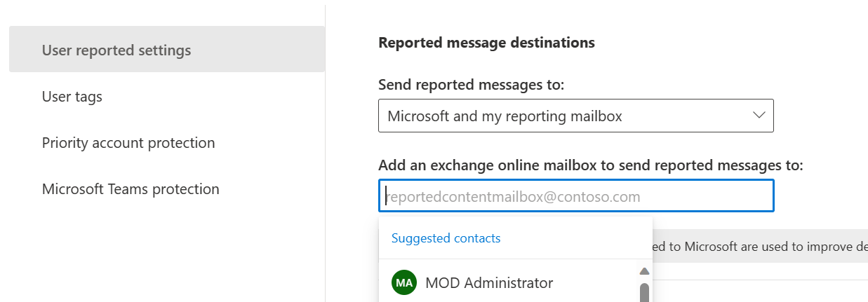
Task: Click the chevron on the reporting mailbox dropdown
Action: [x=759, y=115]
